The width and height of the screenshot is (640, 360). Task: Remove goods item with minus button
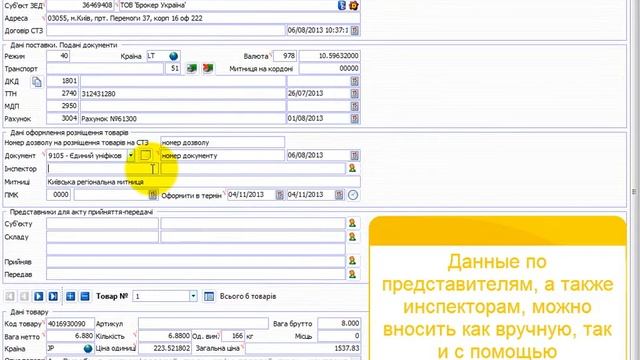tap(85, 296)
